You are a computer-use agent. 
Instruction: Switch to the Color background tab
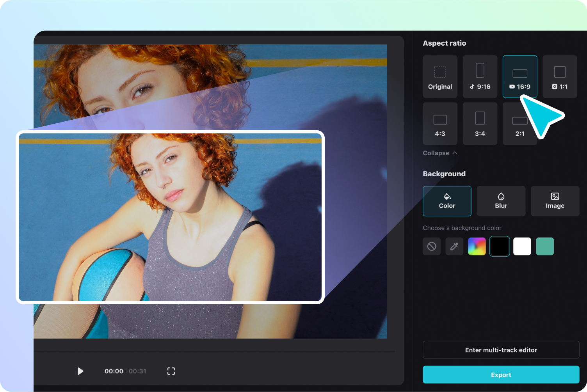coord(447,201)
